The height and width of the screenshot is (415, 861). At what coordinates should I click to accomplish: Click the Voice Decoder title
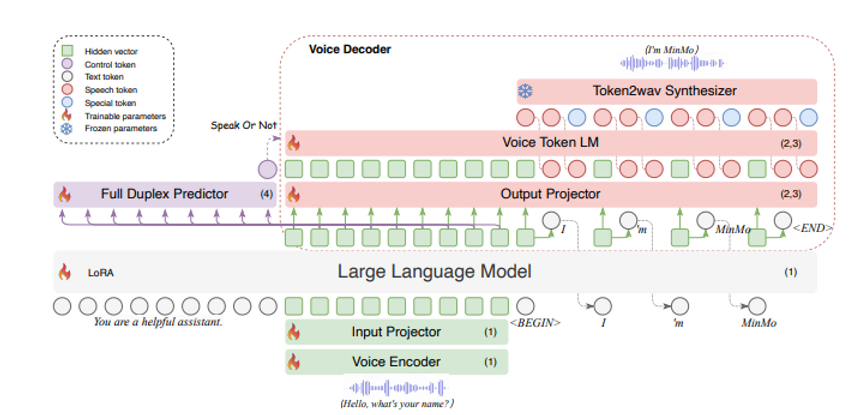[350, 49]
